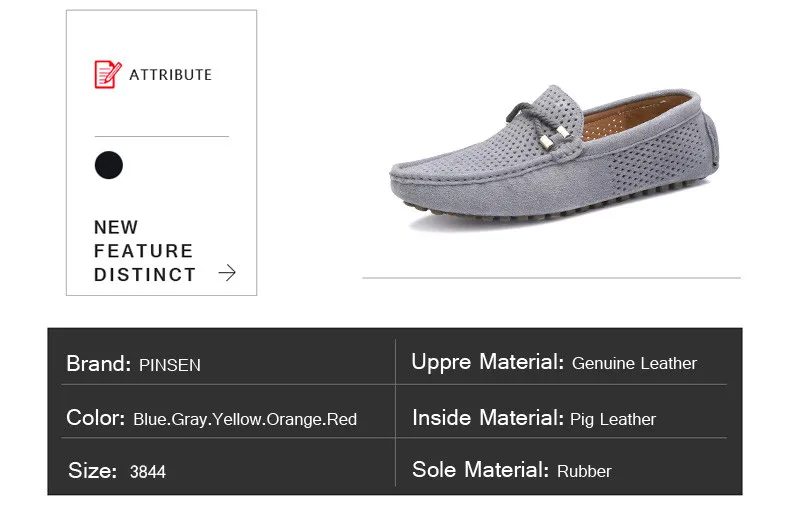
Task: Click the tan perforated shoe insole
Action: click(635, 117)
